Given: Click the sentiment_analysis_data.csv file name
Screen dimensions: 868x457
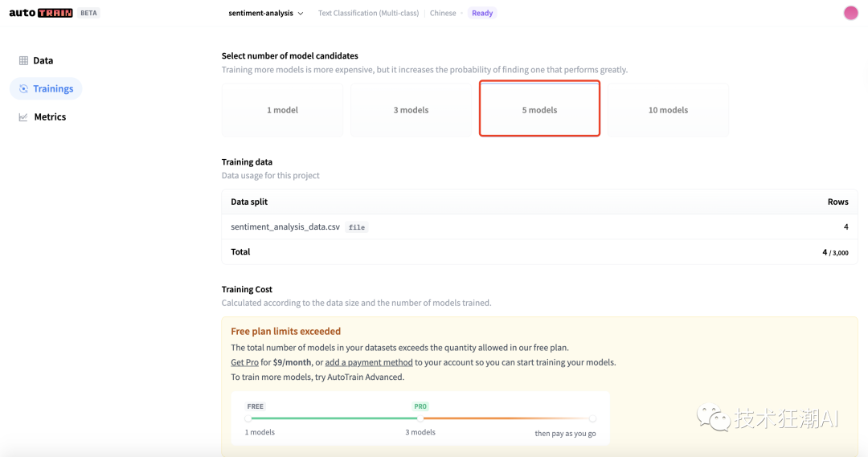Looking at the screenshot, I should 285,226.
